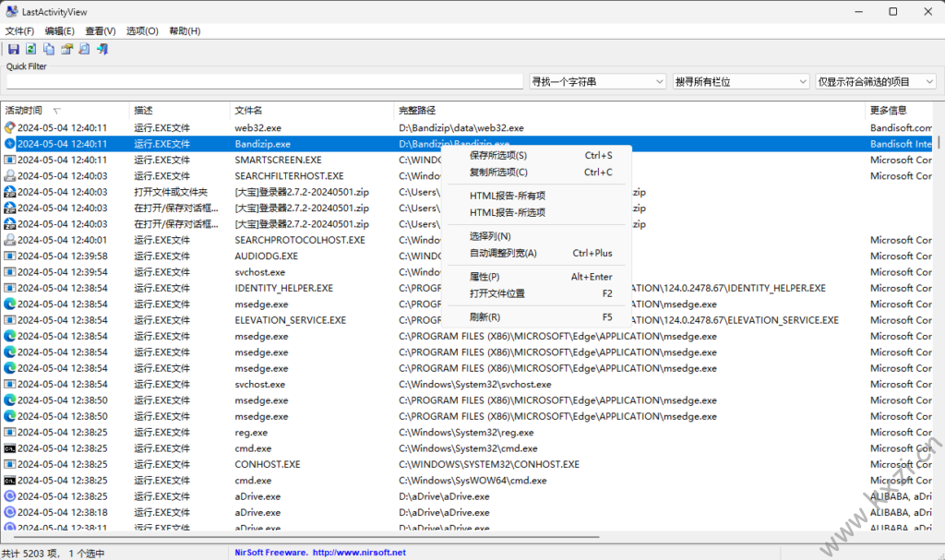
Task: Choose 属性(P) in the context menu
Action: 536,277
